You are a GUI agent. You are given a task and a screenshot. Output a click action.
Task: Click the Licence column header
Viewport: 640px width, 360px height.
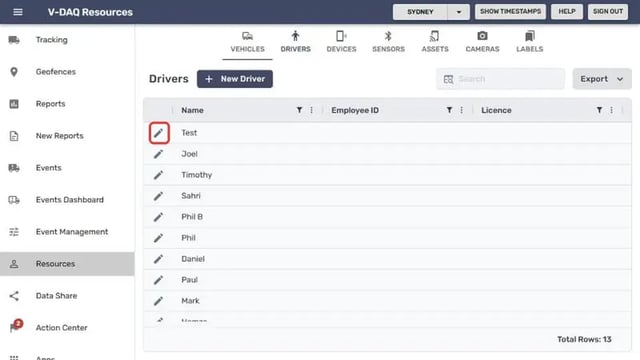pos(496,110)
